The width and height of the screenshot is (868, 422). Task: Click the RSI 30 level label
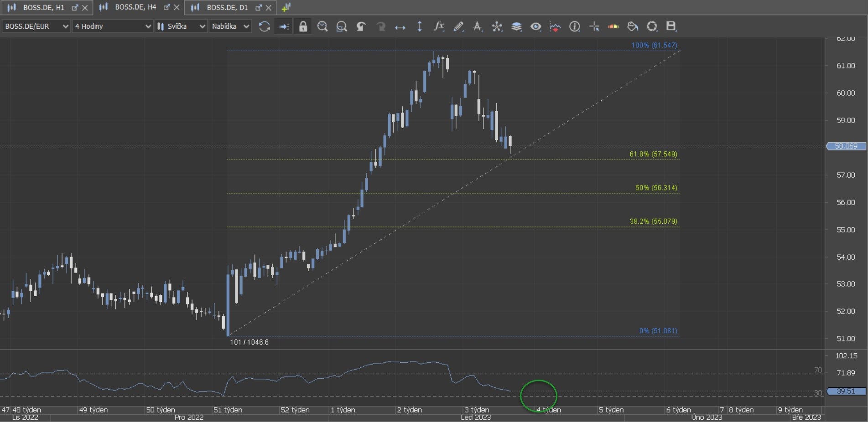[x=818, y=393]
